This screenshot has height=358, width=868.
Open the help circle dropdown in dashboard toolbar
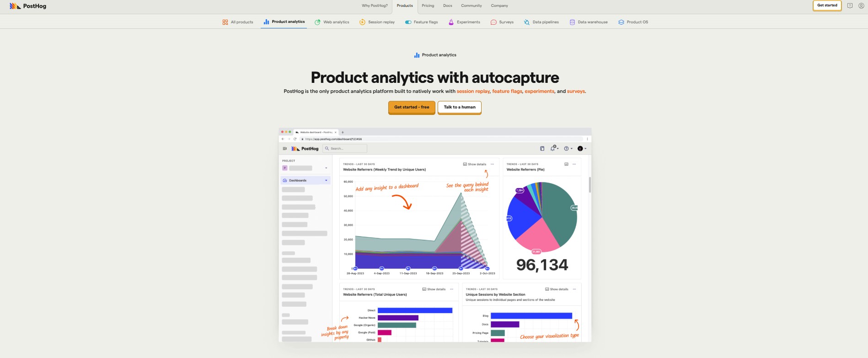click(x=568, y=148)
